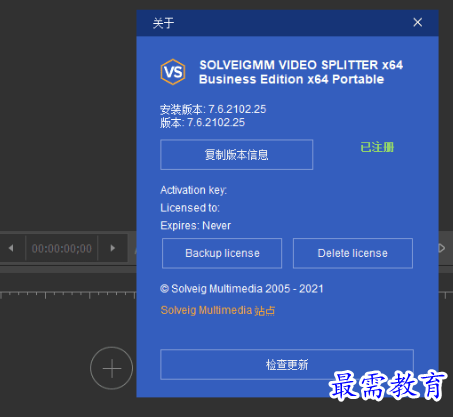This screenshot has height=417, width=453.
Task: Click the Licensed to: label
Action: click(190, 208)
